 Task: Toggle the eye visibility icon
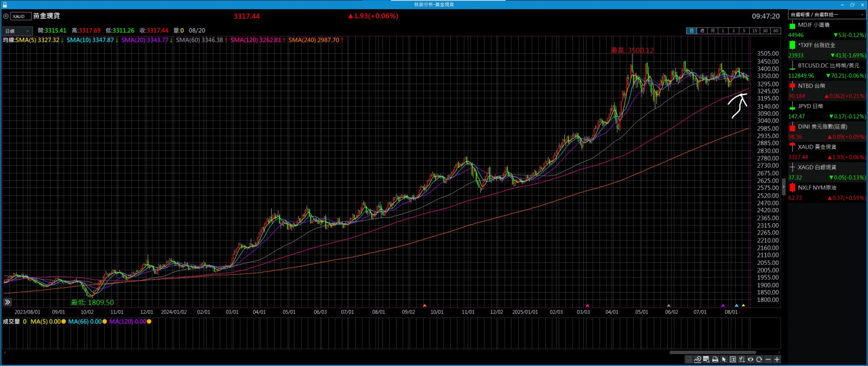click(x=750, y=359)
